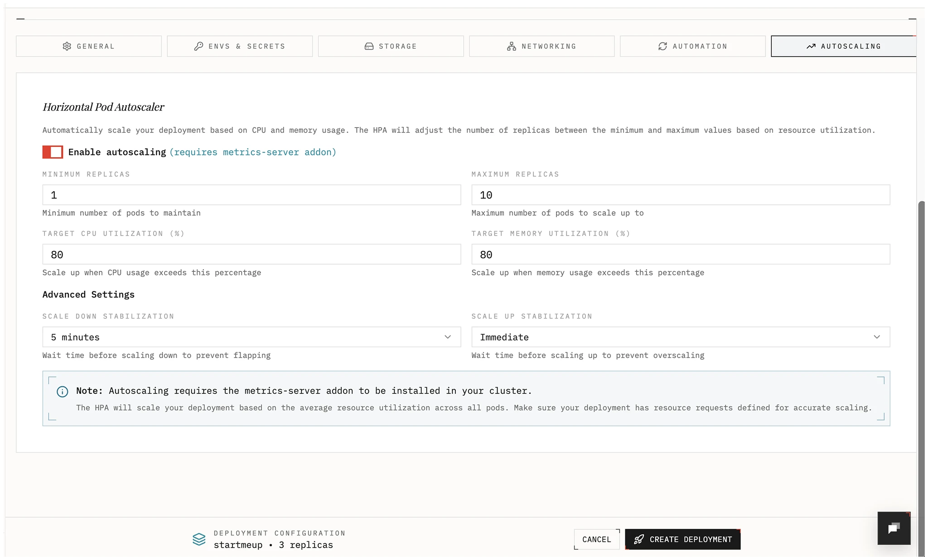Click the gear icon on General tab
The image size is (928, 560).
[x=67, y=46]
